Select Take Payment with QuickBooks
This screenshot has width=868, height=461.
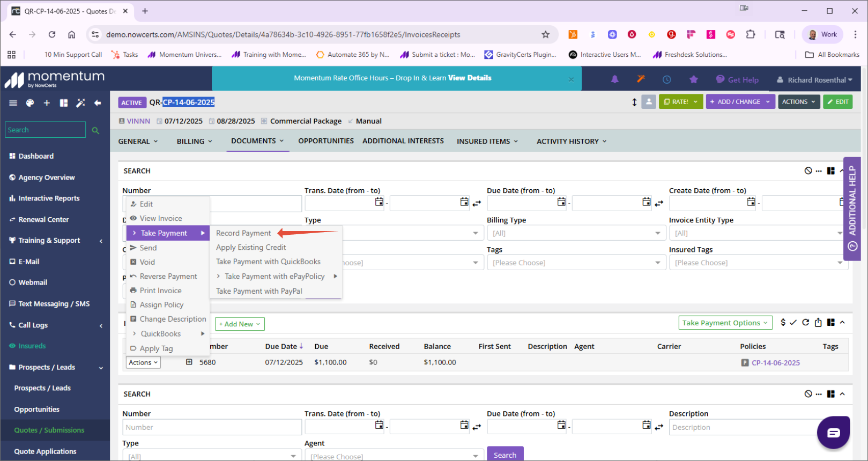268,262
